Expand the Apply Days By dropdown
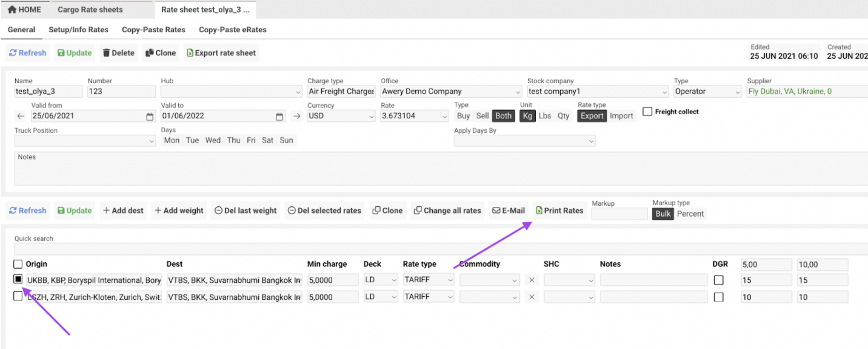Image resolution: width=868 pixels, height=349 pixels. [x=524, y=141]
